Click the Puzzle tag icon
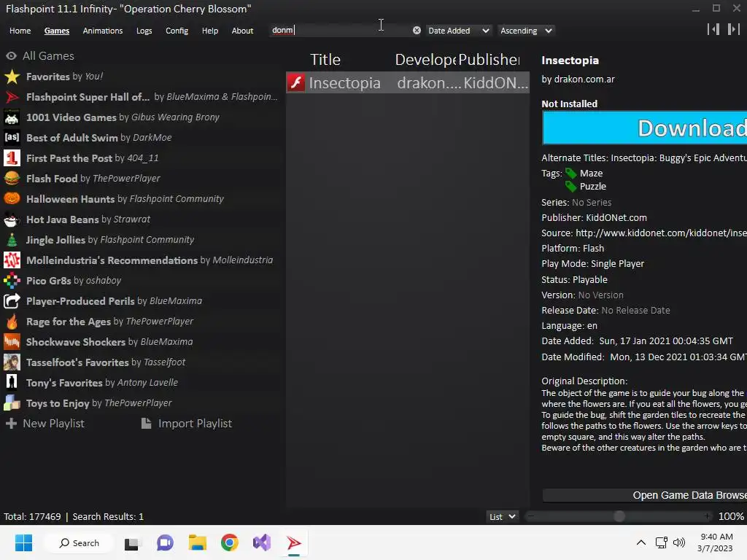 click(570, 186)
